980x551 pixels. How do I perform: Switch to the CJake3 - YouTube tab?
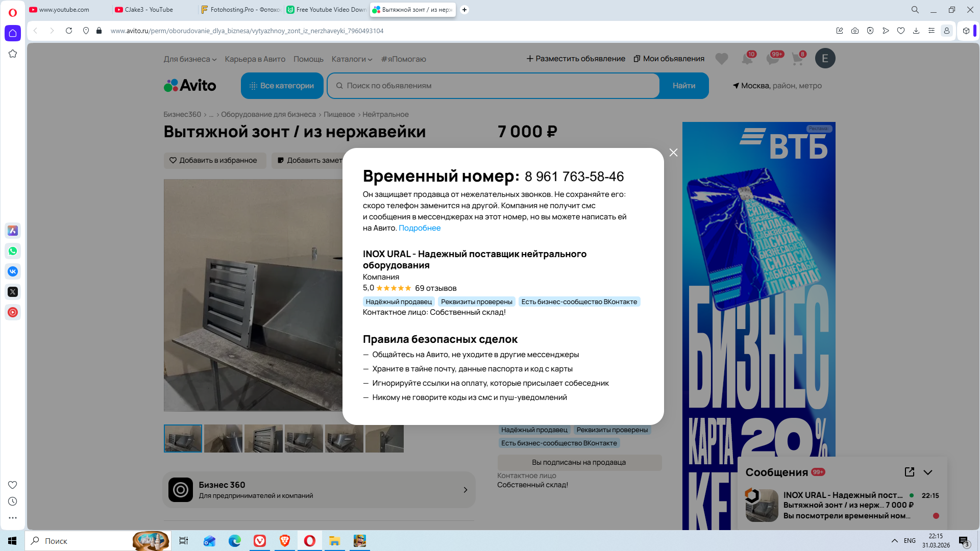coord(149,10)
